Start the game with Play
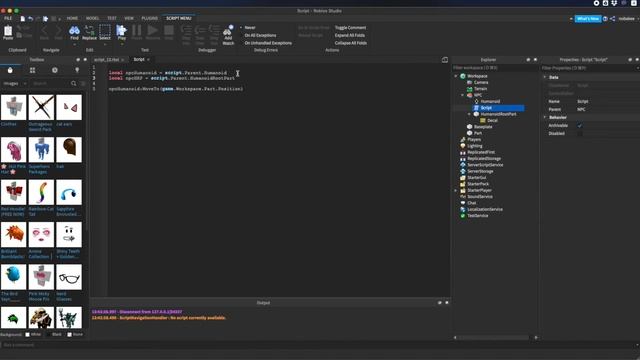Image resolution: width=640 pixels, height=360 pixels. [122, 32]
